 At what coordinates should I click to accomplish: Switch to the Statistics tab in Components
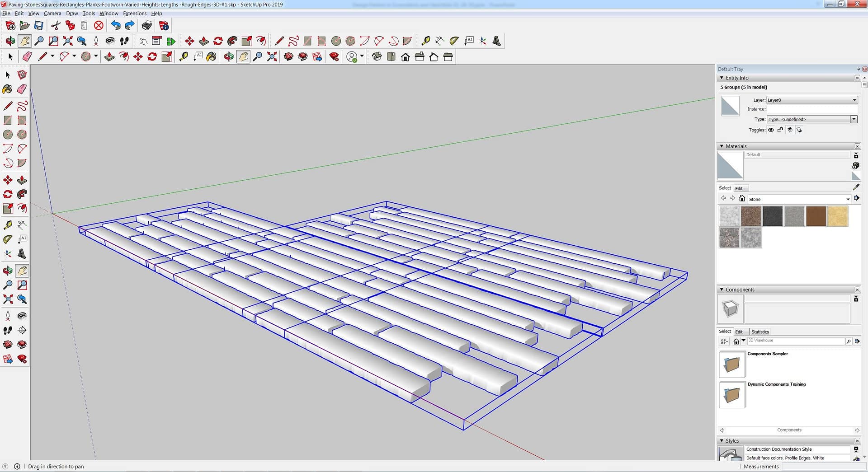pos(760,332)
